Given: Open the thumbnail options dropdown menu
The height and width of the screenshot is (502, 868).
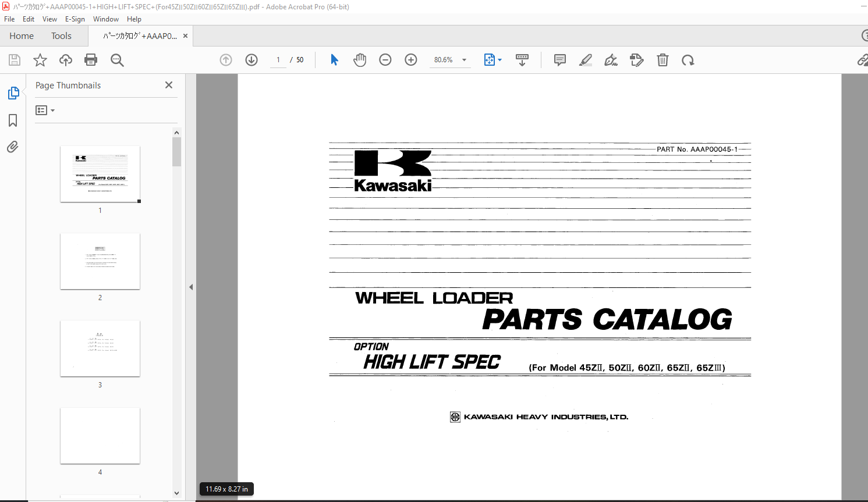Looking at the screenshot, I should [x=45, y=110].
